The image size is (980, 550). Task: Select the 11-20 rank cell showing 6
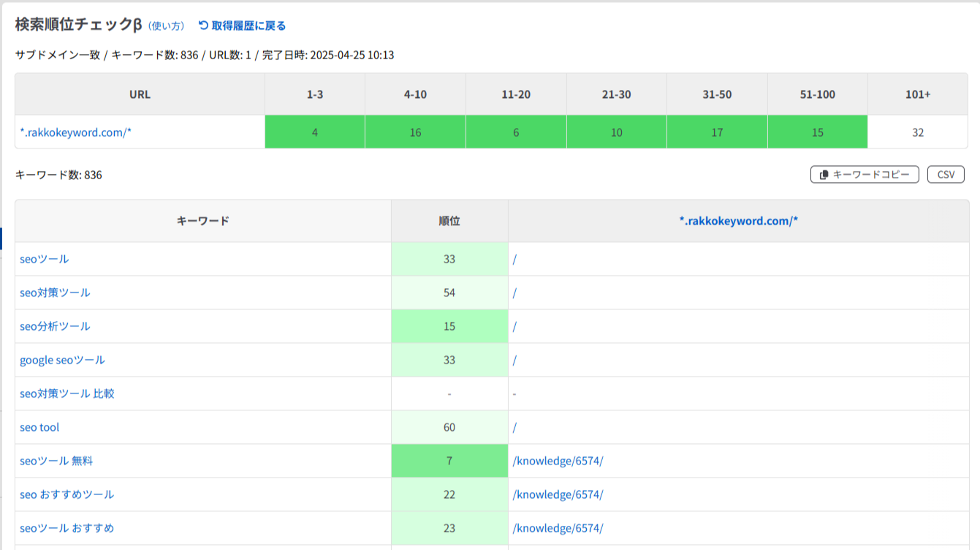[516, 132]
